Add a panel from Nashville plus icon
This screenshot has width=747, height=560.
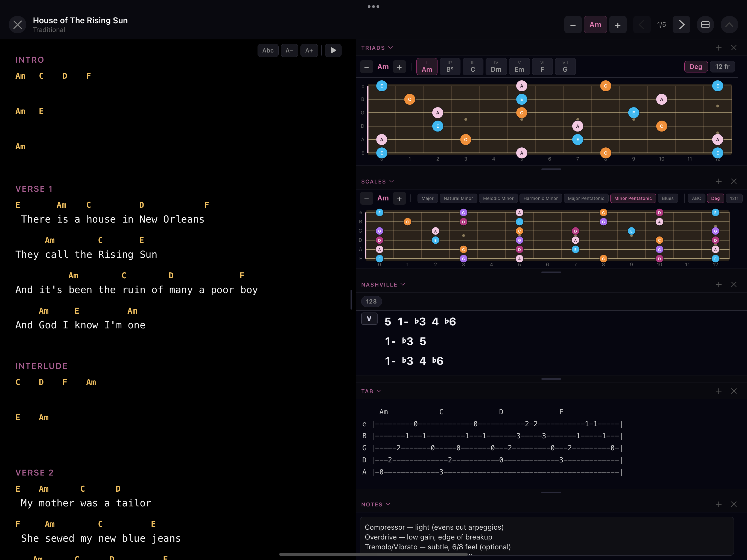[719, 284]
